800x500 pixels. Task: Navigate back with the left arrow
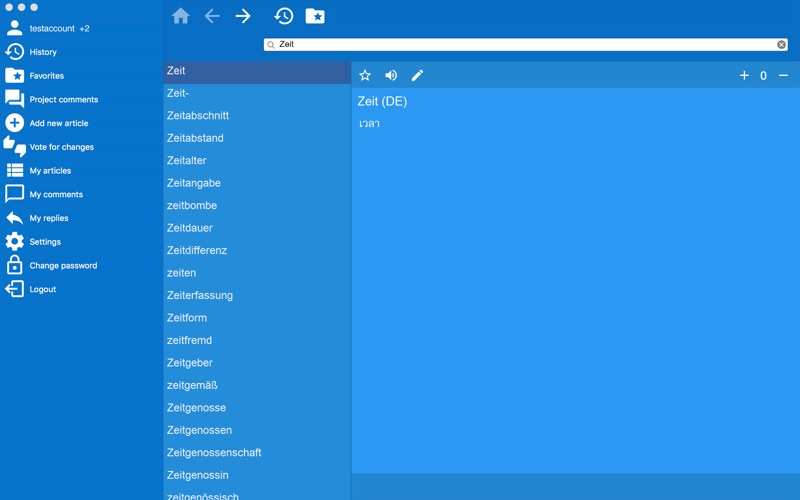tap(212, 16)
